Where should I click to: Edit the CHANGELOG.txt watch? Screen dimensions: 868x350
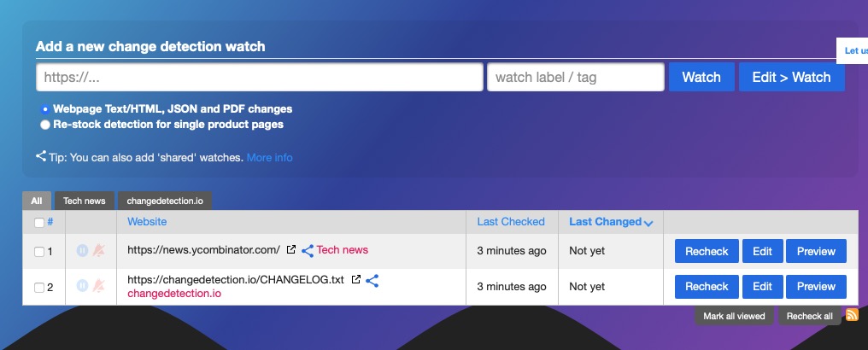point(762,287)
